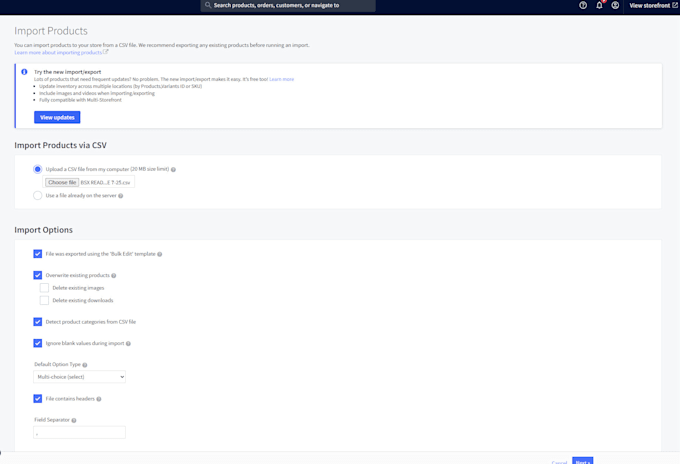Click the Cancel link at bottom
This screenshot has height=464, width=680.
pos(559,462)
